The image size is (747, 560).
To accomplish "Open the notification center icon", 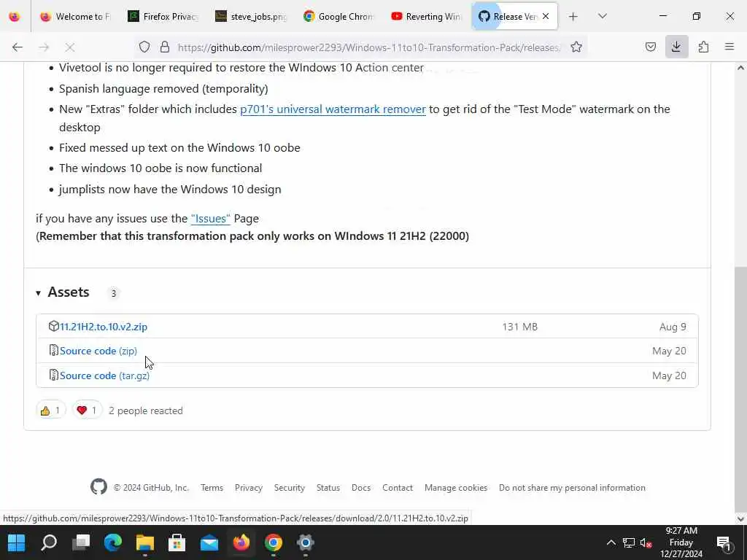I will (x=724, y=542).
